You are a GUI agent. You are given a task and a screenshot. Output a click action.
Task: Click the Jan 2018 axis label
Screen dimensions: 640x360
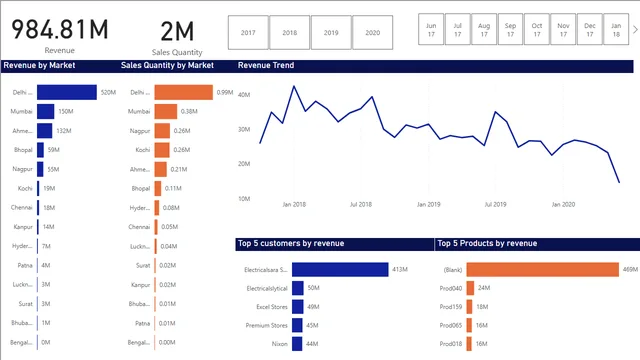coord(294,204)
